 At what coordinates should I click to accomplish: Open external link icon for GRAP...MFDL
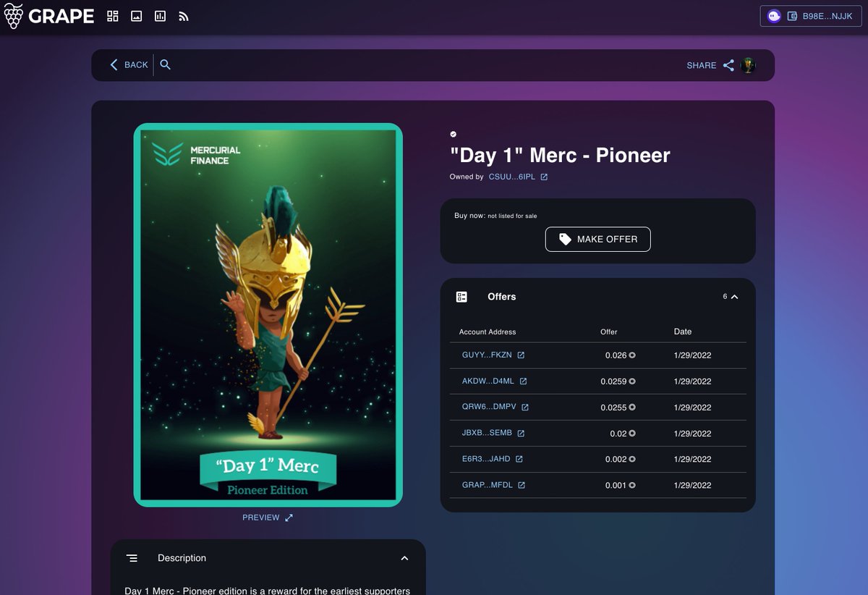tap(522, 485)
